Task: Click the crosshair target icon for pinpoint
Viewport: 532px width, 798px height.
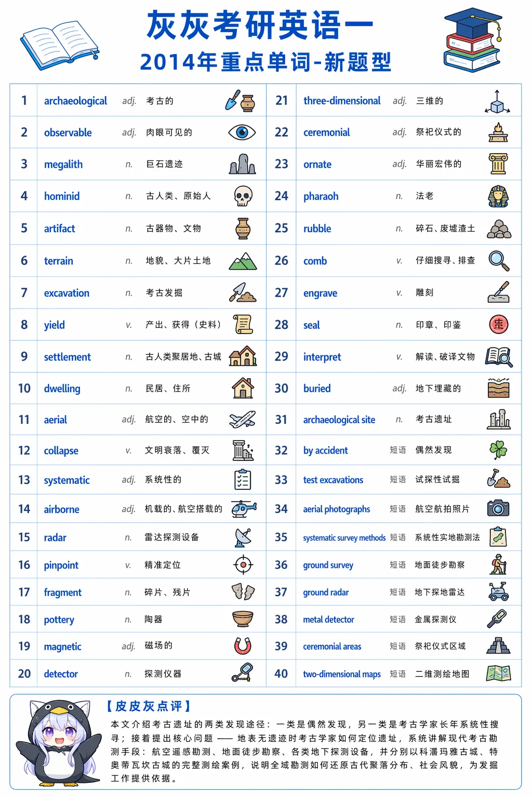Action: [x=243, y=564]
